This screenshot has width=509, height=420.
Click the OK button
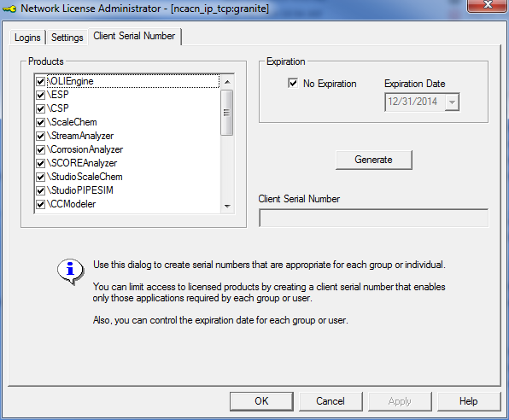(x=261, y=401)
